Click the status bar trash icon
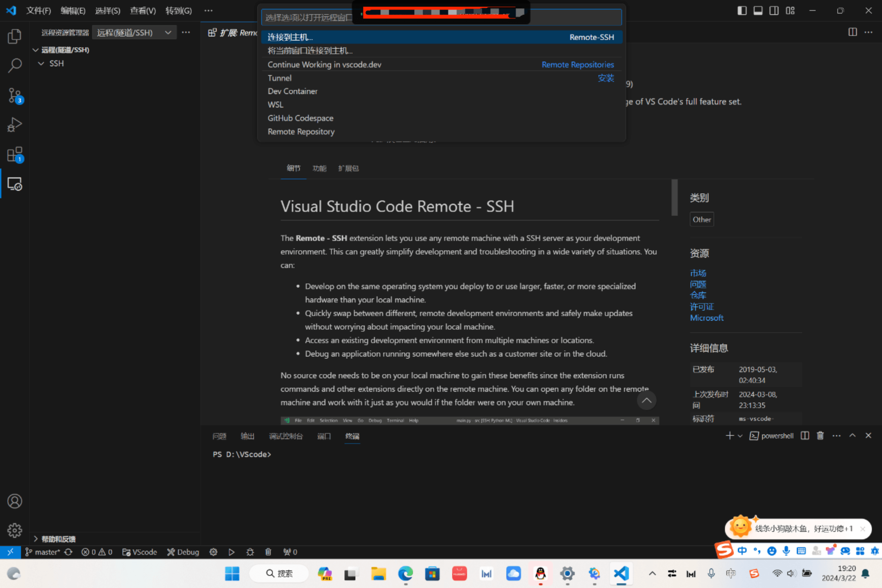 point(268,552)
